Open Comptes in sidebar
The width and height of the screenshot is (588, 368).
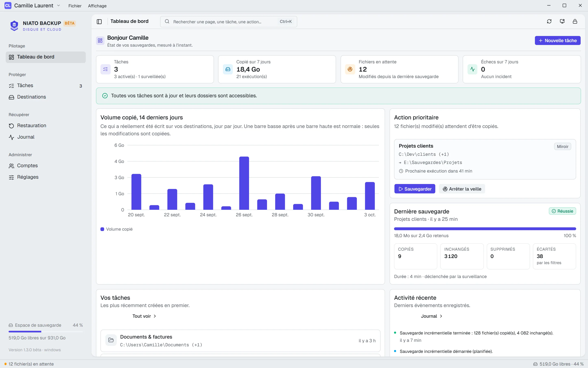[46, 166]
